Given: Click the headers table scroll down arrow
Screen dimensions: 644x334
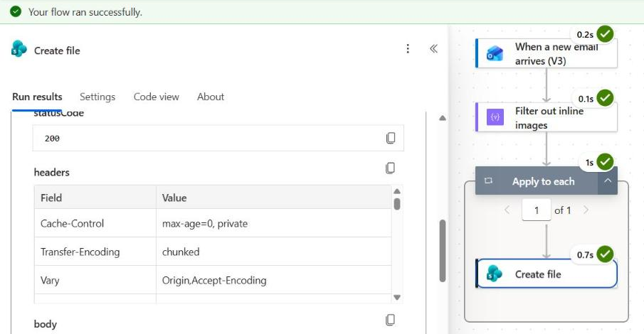Looking at the screenshot, I should click(397, 298).
